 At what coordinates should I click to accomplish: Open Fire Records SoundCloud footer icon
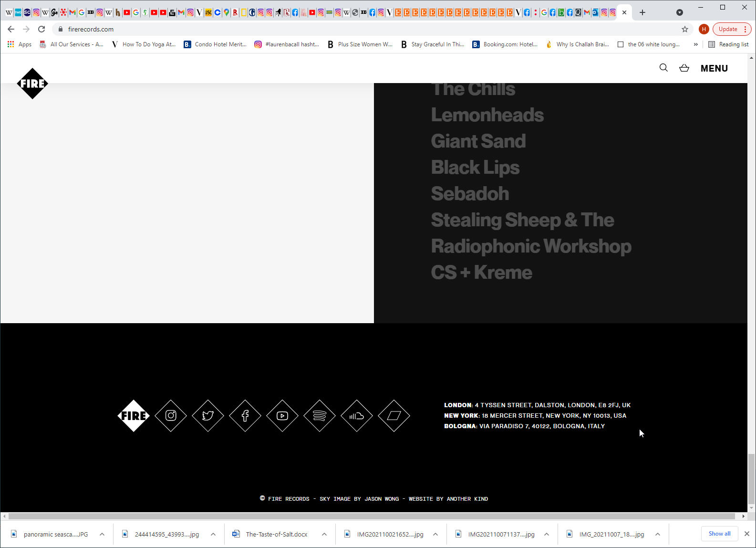click(x=357, y=416)
